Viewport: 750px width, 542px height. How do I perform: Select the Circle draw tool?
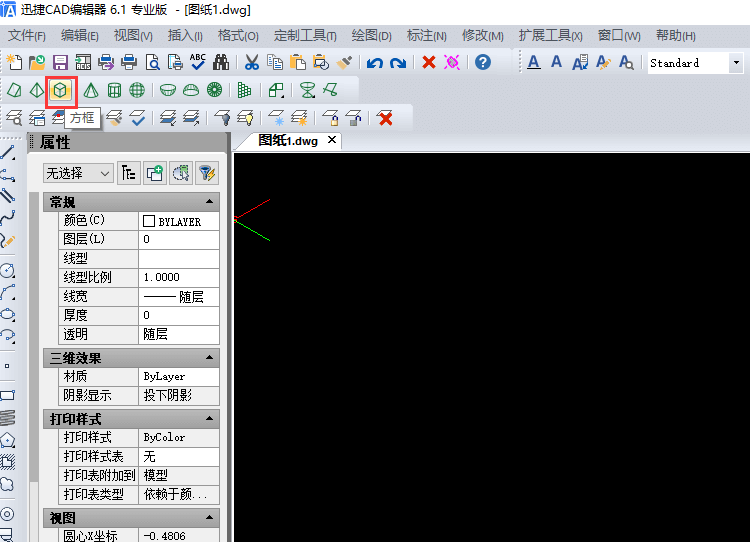coord(8,271)
